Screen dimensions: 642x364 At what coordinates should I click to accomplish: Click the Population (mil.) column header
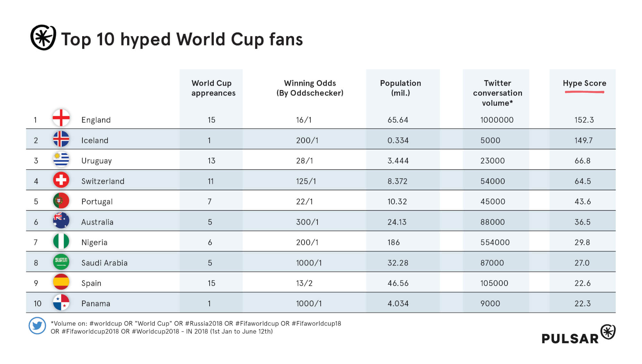(400, 88)
